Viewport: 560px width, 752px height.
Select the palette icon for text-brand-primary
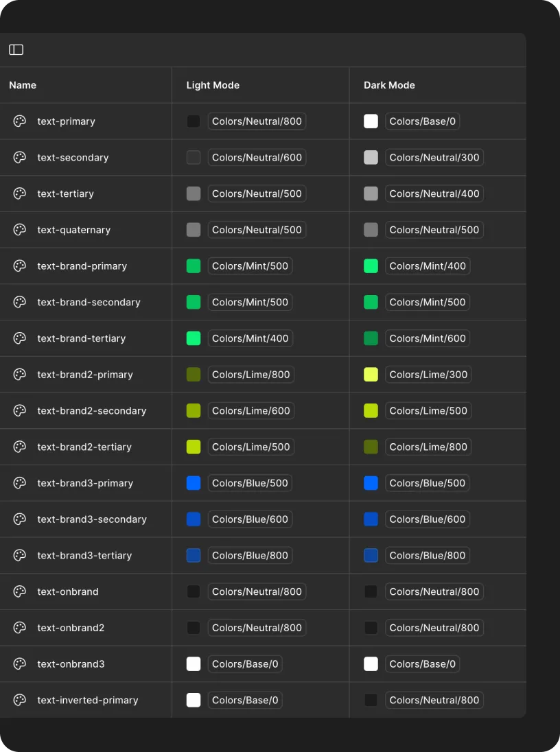19,266
